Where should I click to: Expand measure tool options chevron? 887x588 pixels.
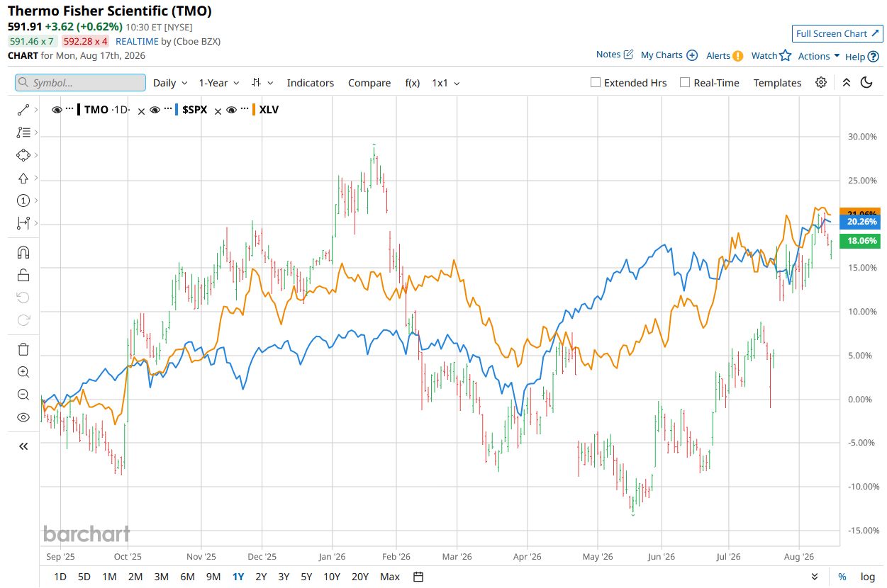coord(36,223)
